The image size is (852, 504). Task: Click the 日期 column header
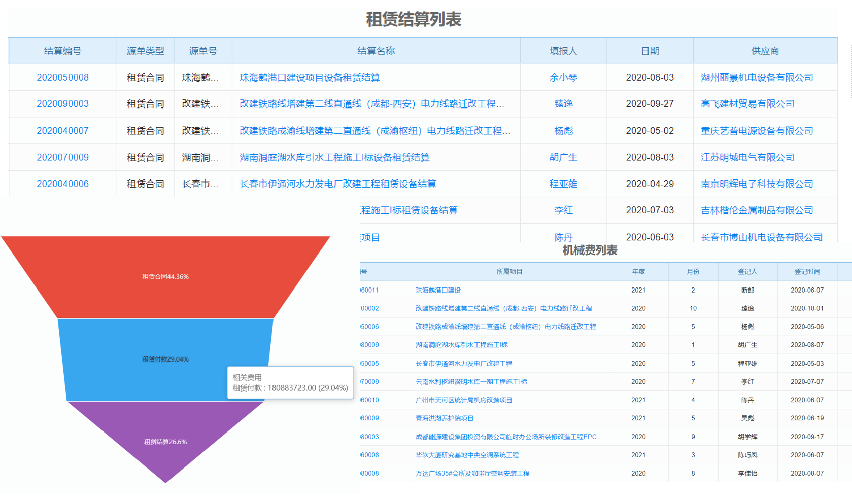(650, 51)
